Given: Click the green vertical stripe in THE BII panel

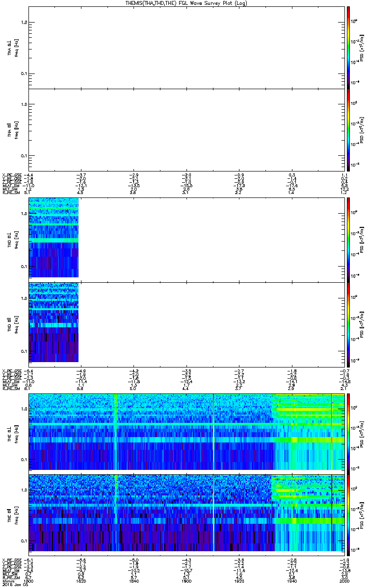Looking at the screenshot, I should point(116,514).
